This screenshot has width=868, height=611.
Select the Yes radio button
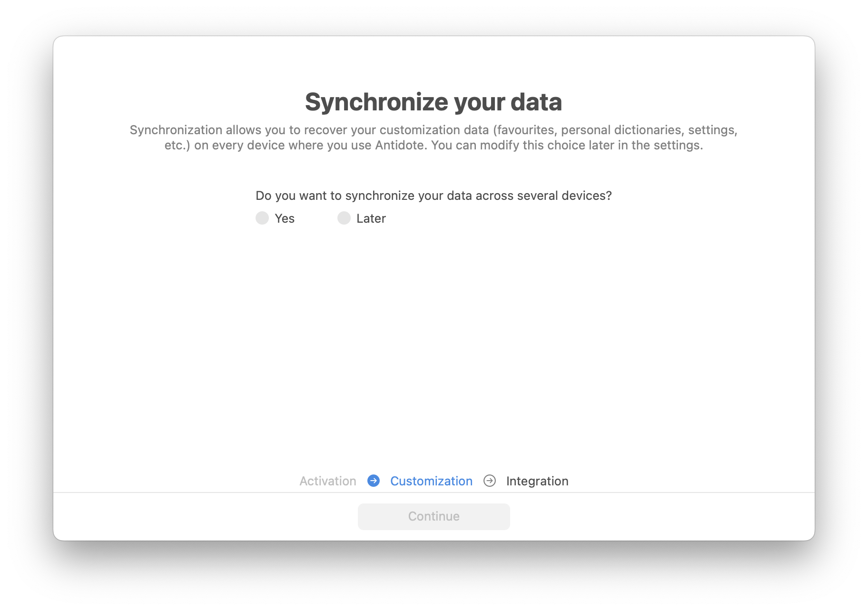[x=262, y=218]
